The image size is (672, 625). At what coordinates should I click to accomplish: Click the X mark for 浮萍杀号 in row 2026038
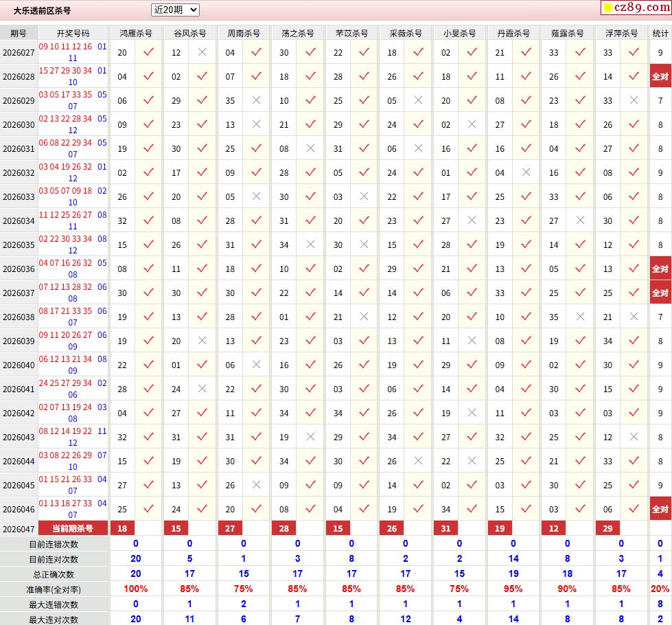pos(634,317)
